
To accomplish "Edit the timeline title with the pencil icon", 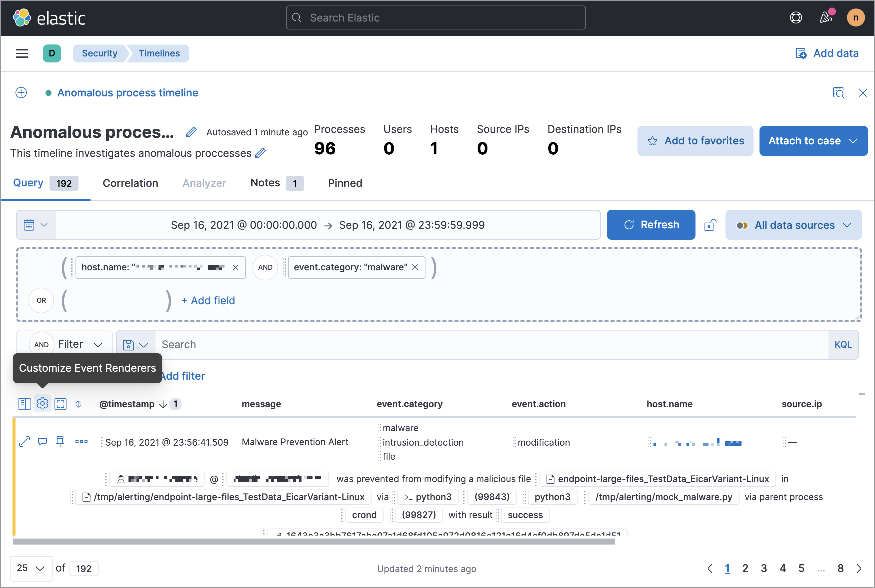I will (191, 132).
